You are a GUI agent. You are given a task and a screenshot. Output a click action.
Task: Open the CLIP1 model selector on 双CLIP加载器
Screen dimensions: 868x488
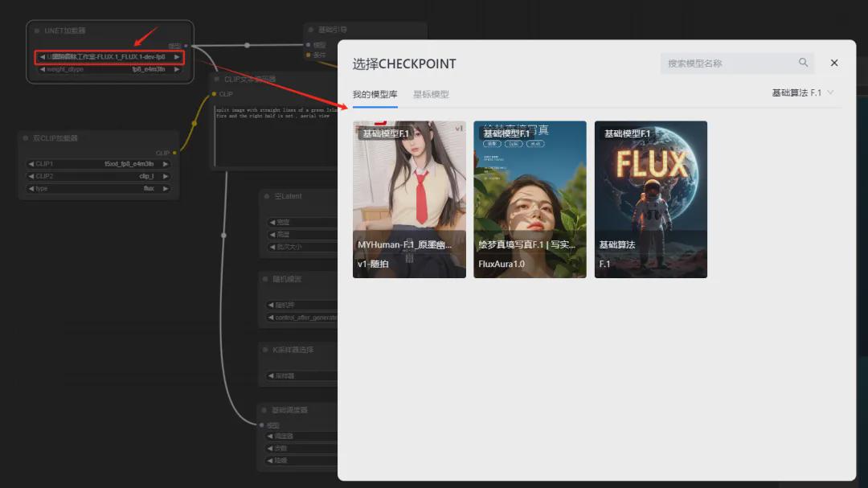pyautogui.click(x=96, y=164)
